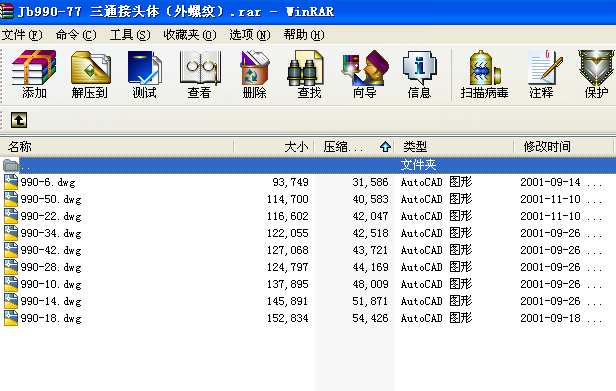This screenshot has width=616, height=391.
Task: Open the 收藏夹(O) menu
Action: click(190, 35)
